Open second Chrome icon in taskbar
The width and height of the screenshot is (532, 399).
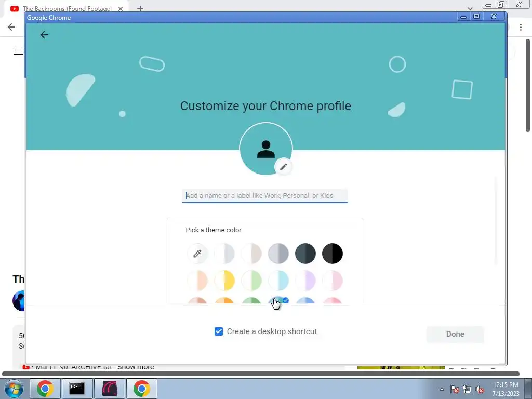pos(141,389)
